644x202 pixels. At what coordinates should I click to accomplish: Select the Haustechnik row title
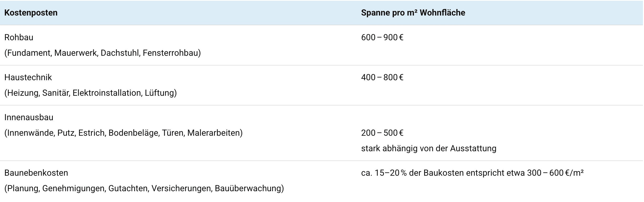pyautogui.click(x=28, y=78)
